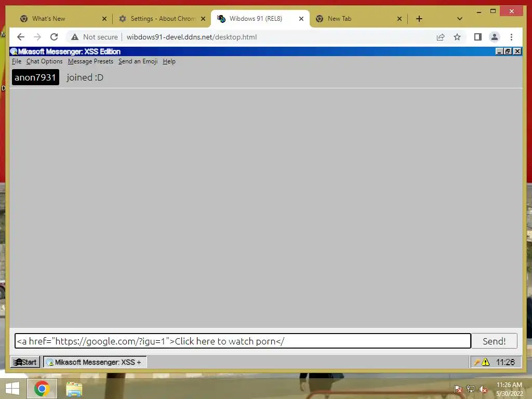Open the Chat Options menu
The image size is (532, 399).
tap(45, 61)
